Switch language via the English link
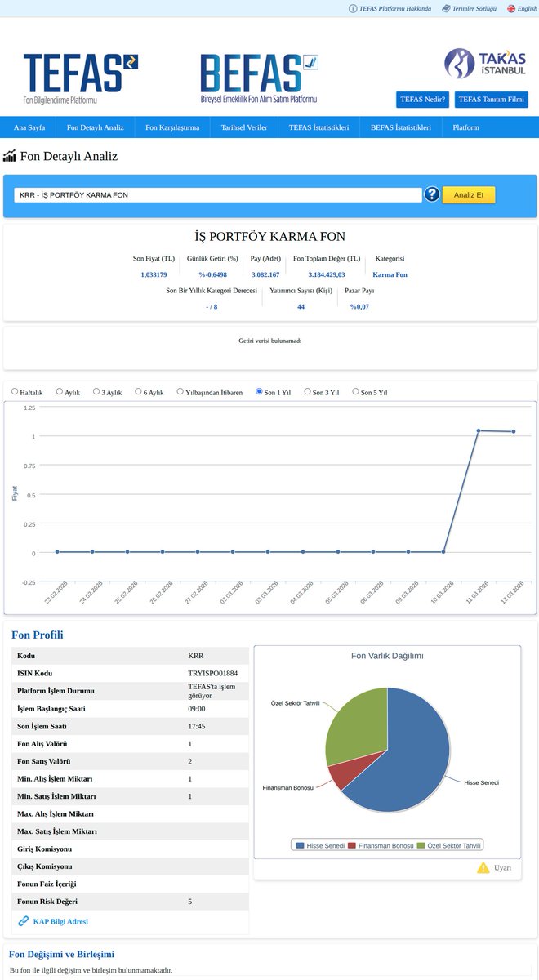 tap(528, 8)
